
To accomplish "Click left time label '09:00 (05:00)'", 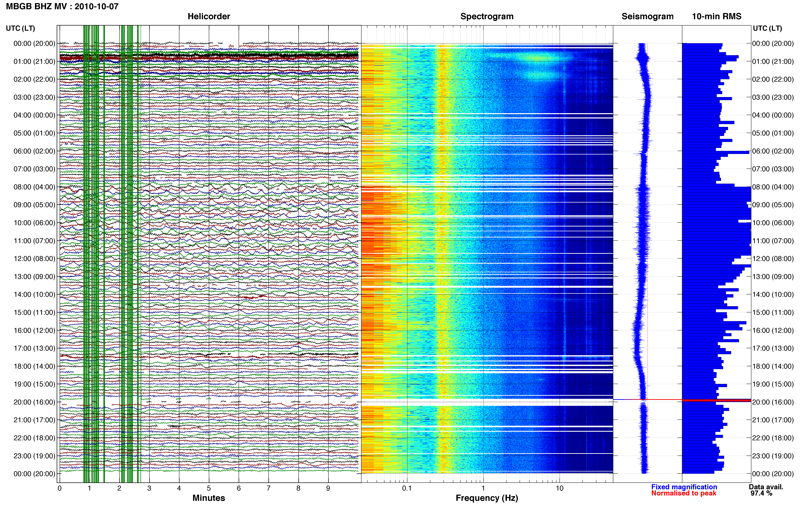I will click(x=34, y=205).
